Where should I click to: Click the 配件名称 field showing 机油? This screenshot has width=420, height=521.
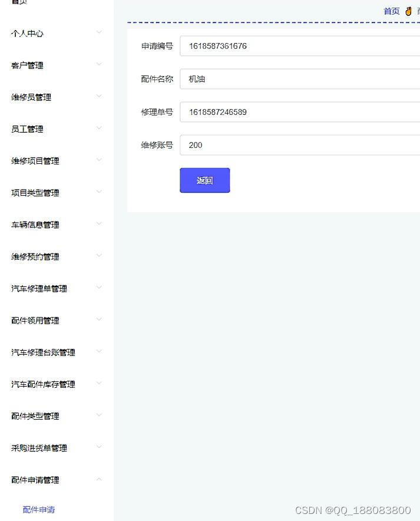(x=300, y=79)
